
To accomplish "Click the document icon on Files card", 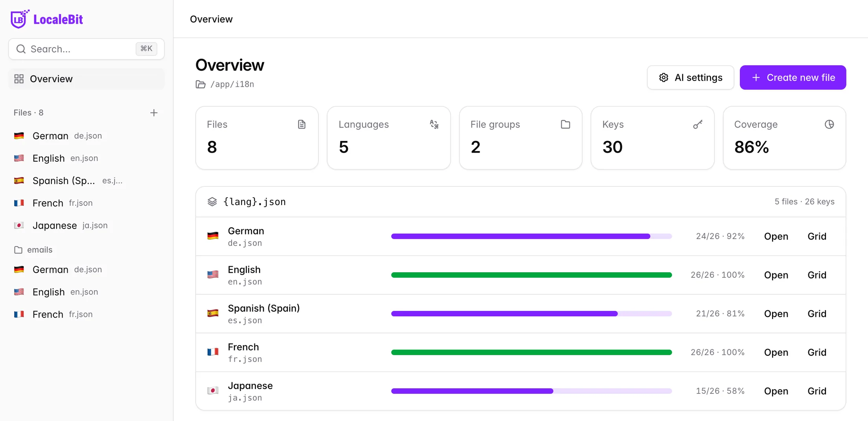I will 302,124.
